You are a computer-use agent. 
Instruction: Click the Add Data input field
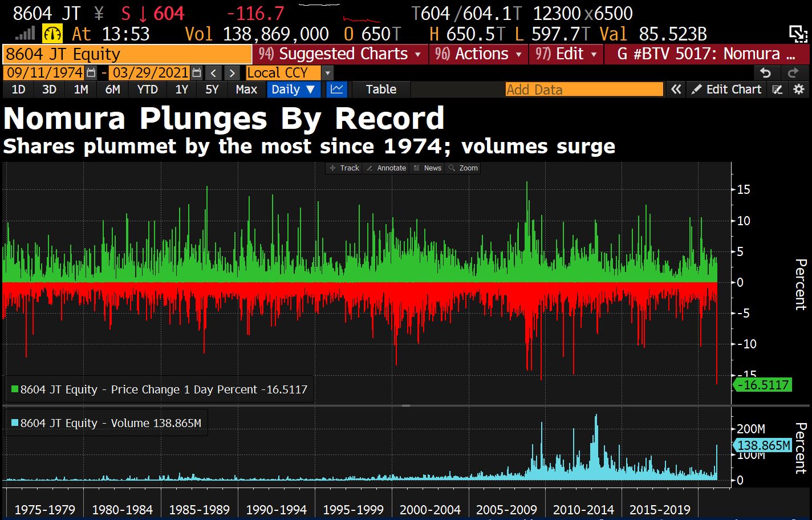(584, 90)
